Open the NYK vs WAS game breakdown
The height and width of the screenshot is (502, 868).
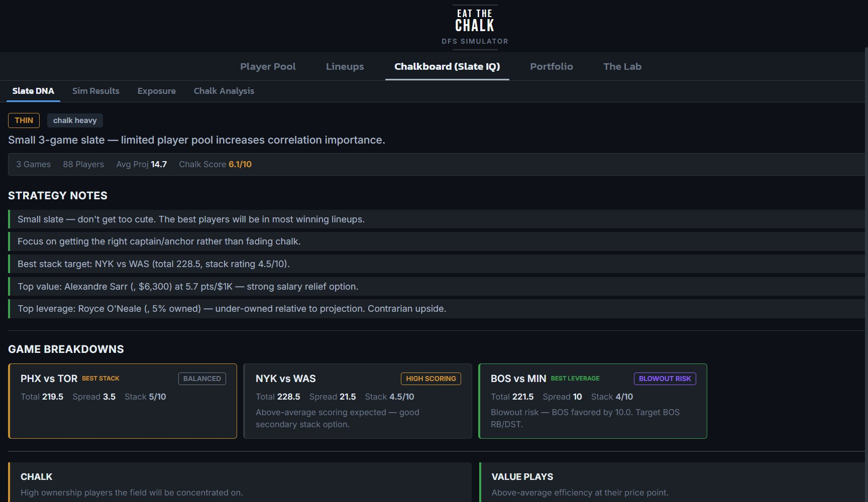click(x=357, y=401)
